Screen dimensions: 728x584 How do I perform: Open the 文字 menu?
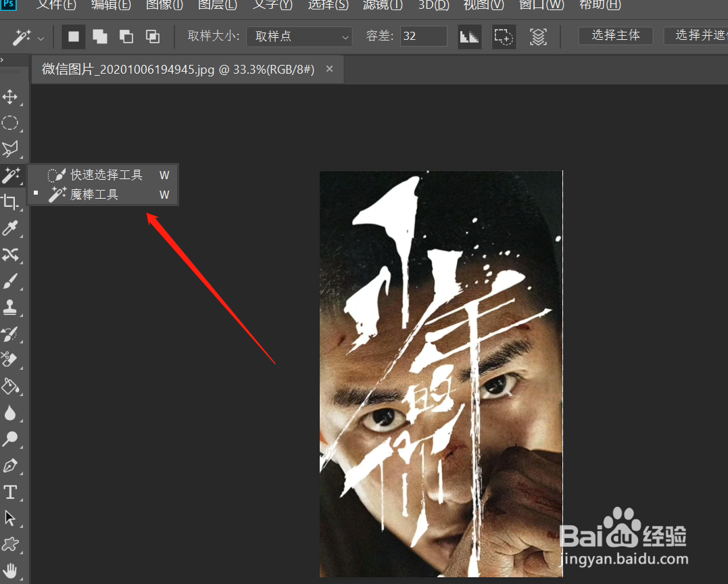tap(272, 5)
